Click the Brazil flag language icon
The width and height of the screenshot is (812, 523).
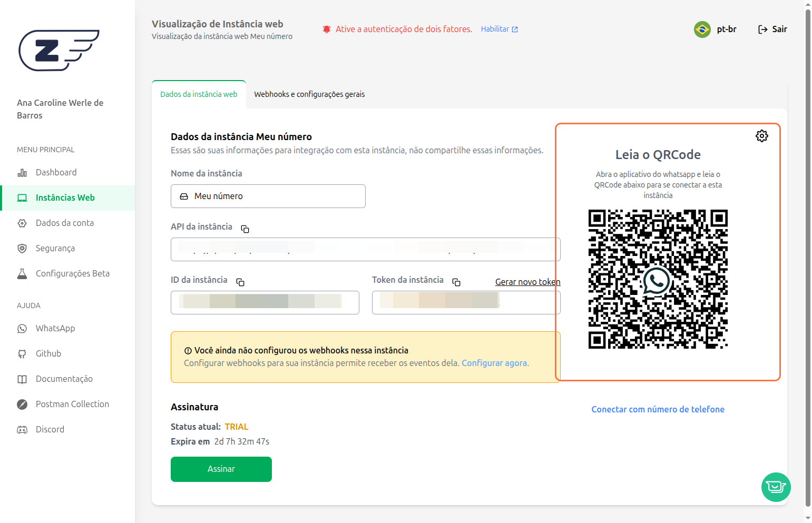pos(702,29)
